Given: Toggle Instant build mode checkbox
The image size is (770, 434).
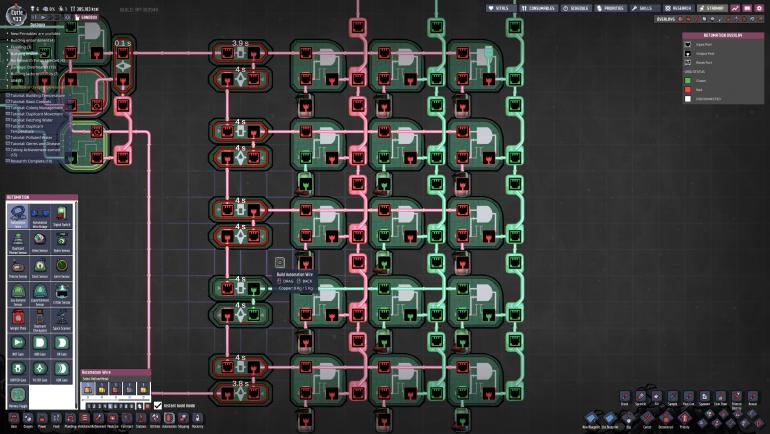Looking at the screenshot, I should tap(158, 406).
